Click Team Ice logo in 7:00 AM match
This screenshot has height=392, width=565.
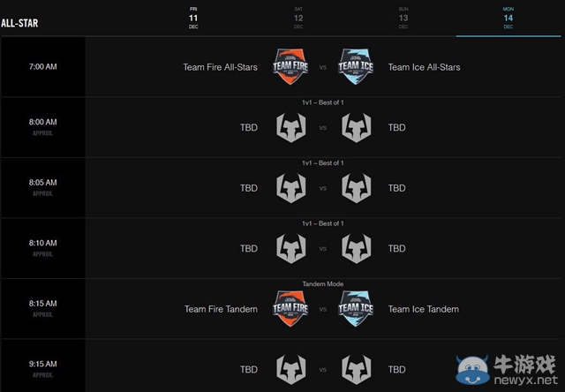[x=355, y=67]
